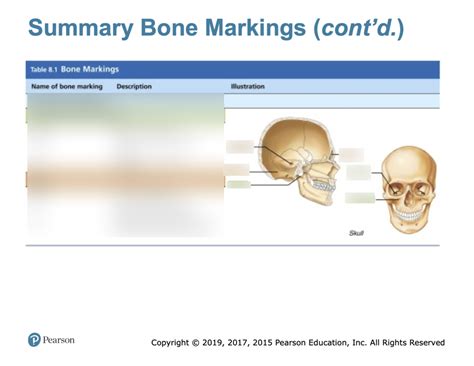Click the 'Skull' caption under the illustrations
Screen dimensions: 474x366
tap(356, 233)
